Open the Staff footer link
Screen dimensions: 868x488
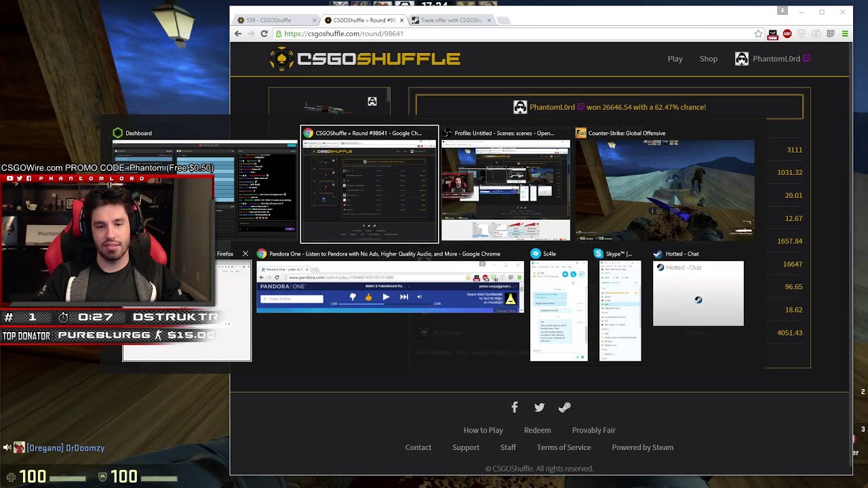tap(508, 447)
